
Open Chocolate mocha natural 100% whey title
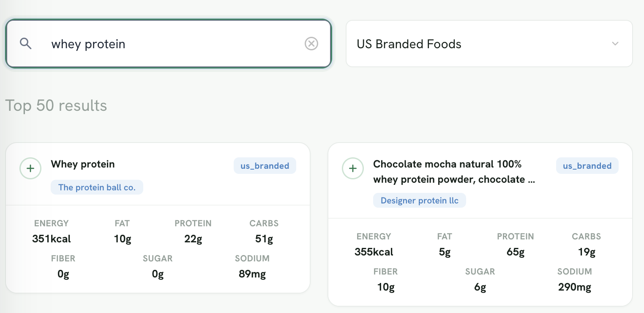[454, 171]
